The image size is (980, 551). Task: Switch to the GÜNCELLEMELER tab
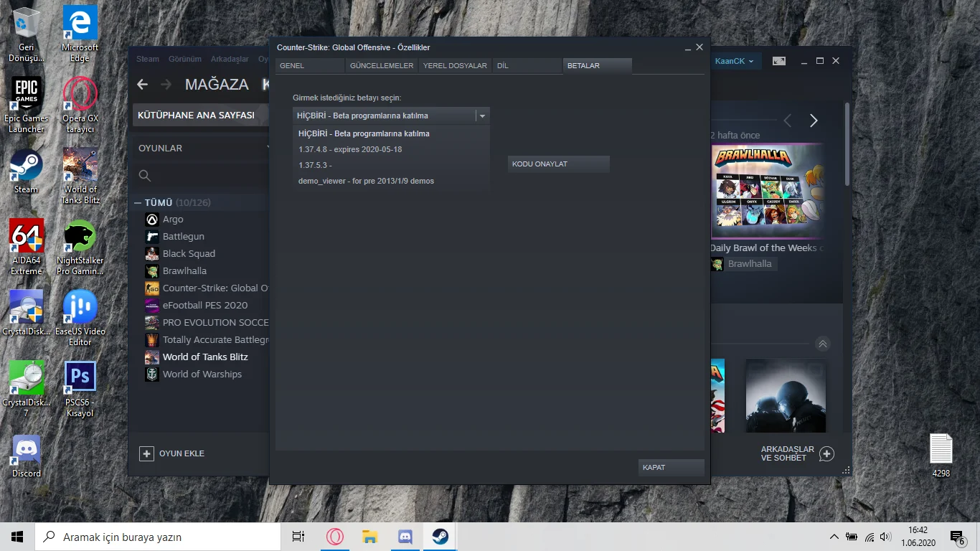click(x=382, y=65)
